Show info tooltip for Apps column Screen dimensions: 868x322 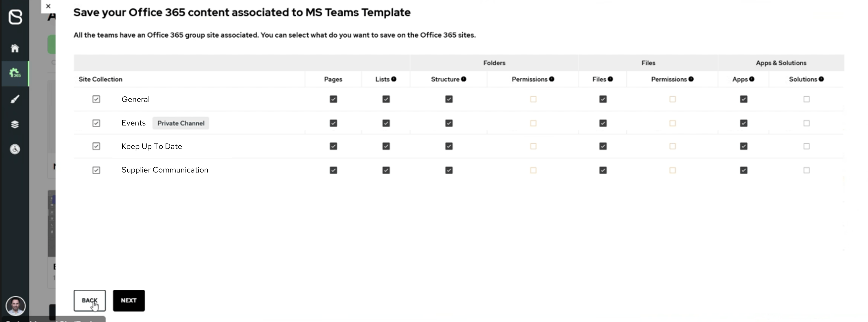click(x=752, y=79)
